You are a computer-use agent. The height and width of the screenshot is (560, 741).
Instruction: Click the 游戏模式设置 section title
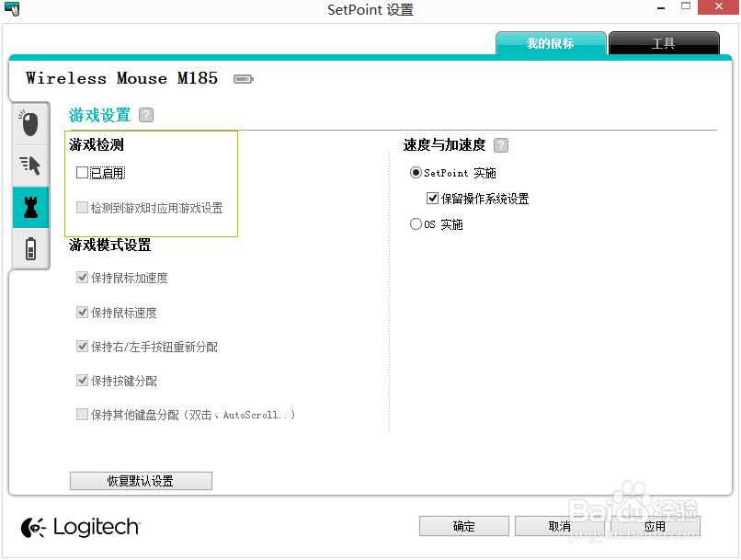pos(110,245)
